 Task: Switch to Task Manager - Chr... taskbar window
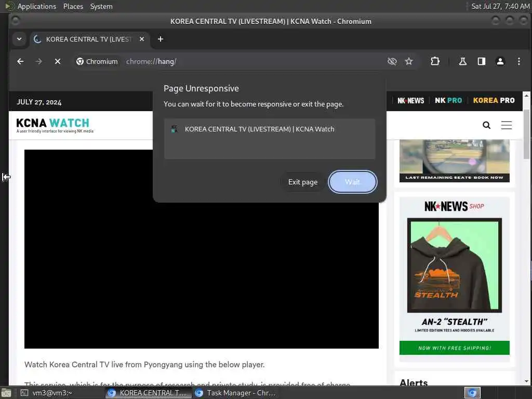pos(236,393)
